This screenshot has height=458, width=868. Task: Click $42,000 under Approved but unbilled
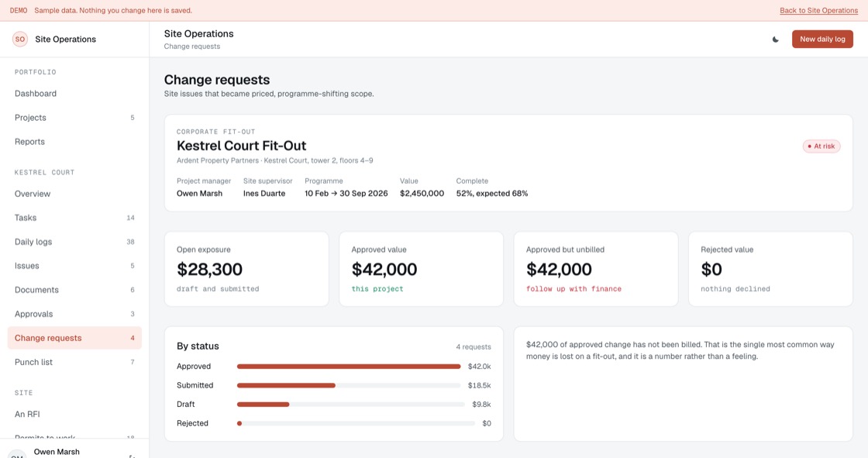(x=559, y=269)
